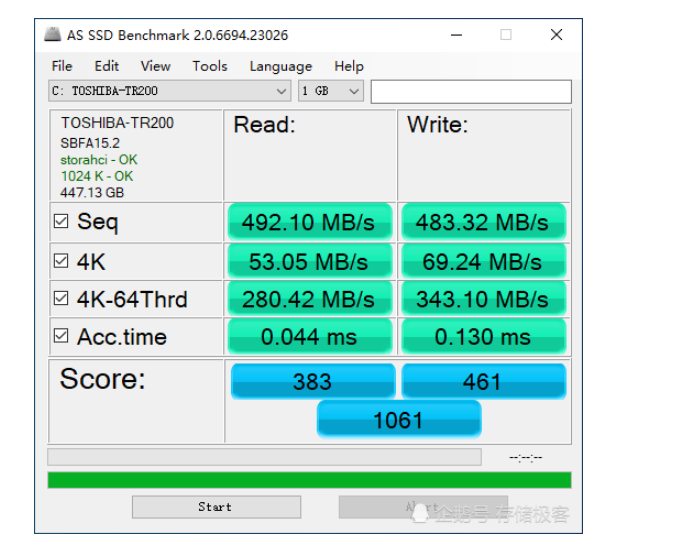Open the View menu
This screenshot has width=699, height=539.
click(x=155, y=66)
